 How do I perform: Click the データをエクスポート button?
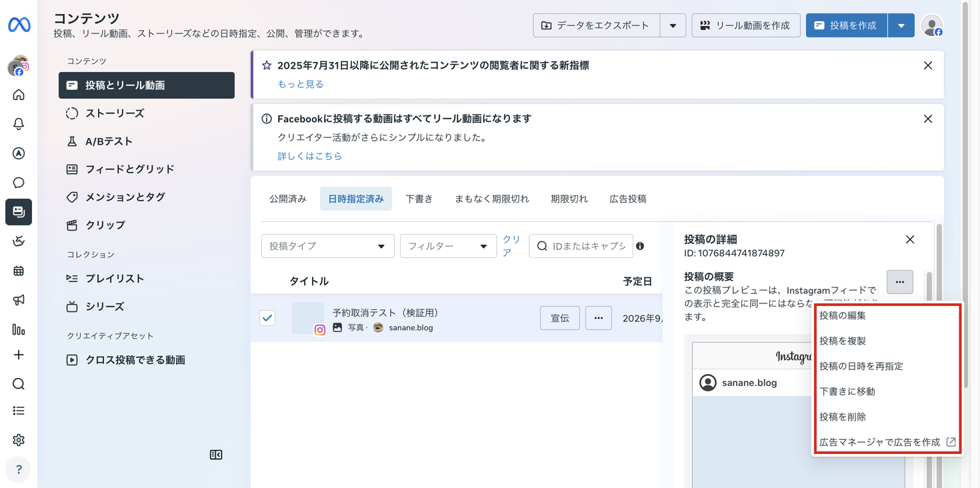pos(597,25)
